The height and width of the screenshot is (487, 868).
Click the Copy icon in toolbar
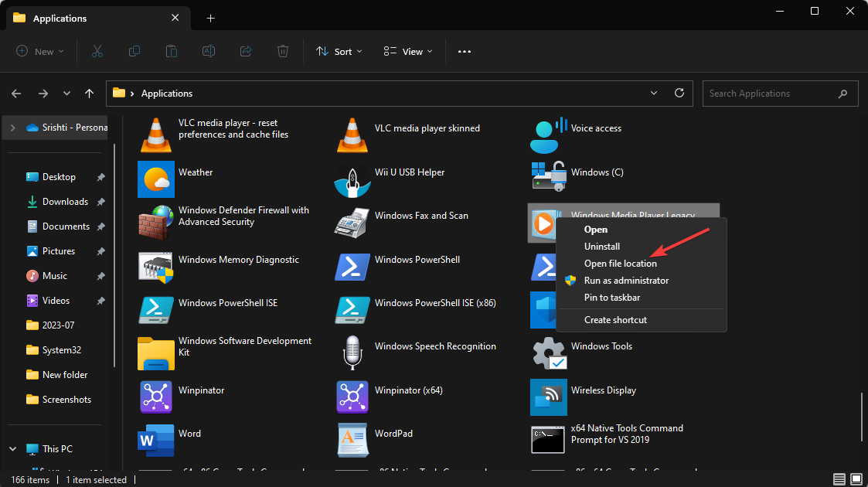click(x=134, y=52)
